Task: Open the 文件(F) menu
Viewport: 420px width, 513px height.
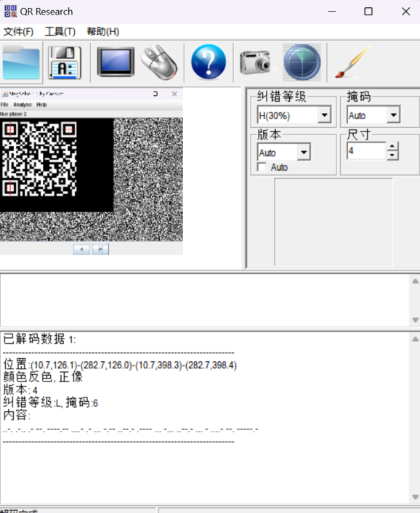Action: (18, 32)
